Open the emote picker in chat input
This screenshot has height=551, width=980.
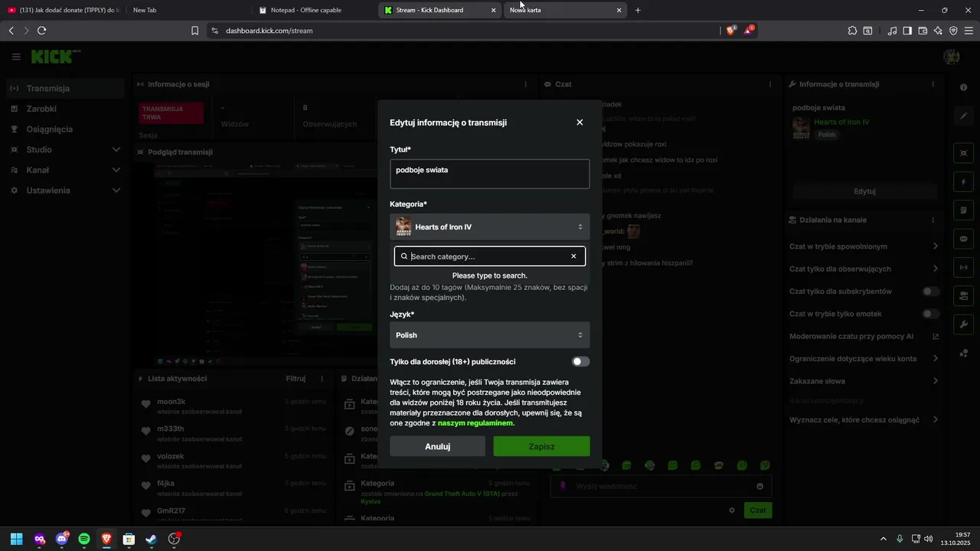[759, 486]
